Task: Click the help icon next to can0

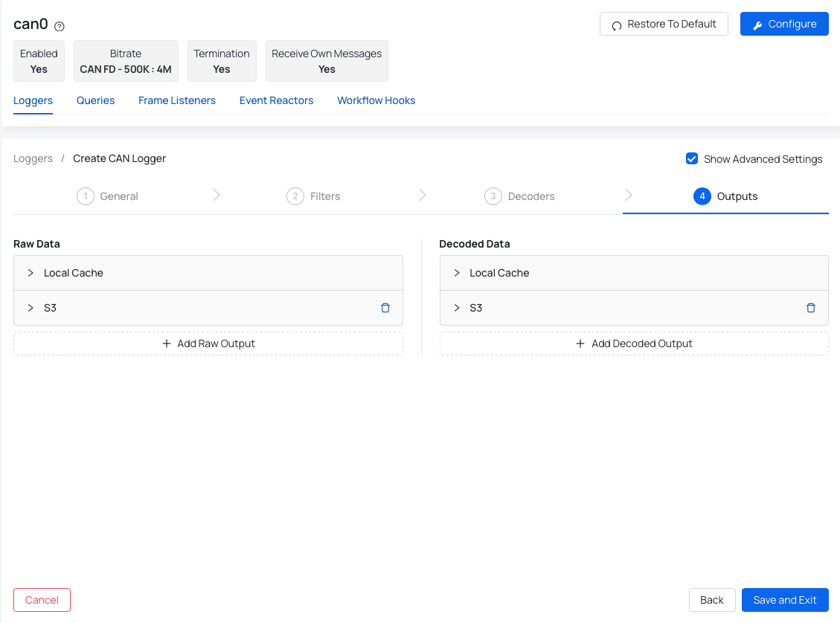Action: coord(60,26)
